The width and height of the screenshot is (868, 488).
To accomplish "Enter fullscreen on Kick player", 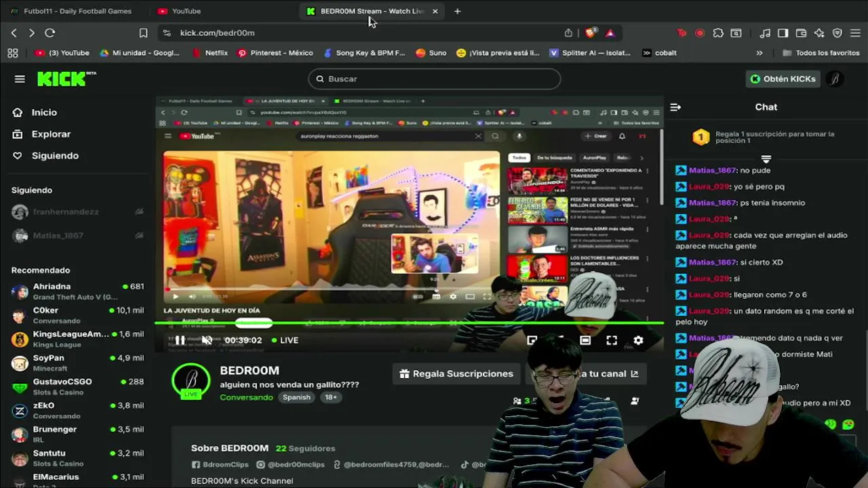I will point(612,340).
